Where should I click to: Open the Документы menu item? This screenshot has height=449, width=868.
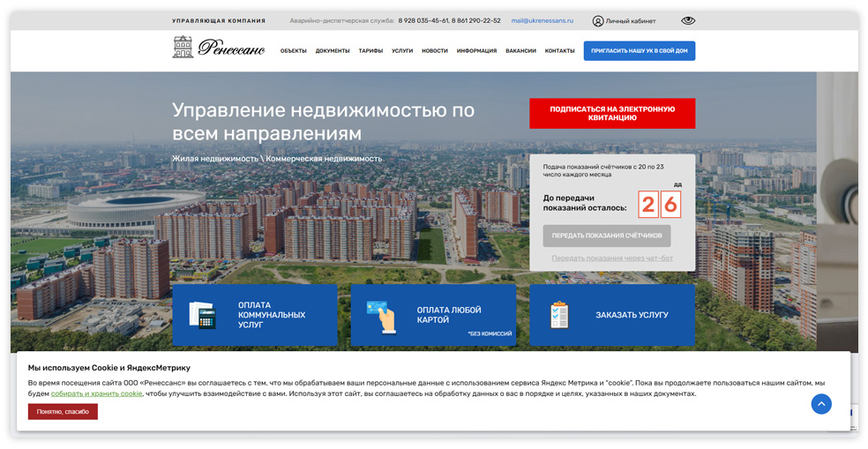coord(333,51)
